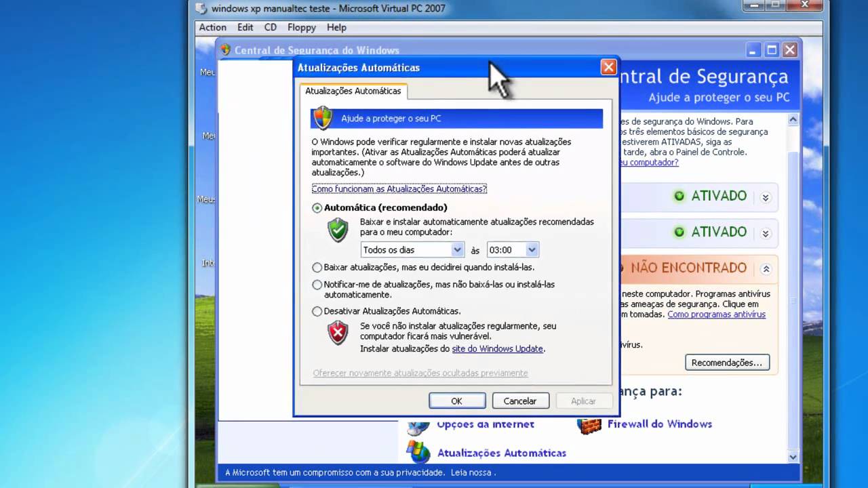
Task: Open Como funcionam as Atualizações Automáticas link
Action: pyautogui.click(x=399, y=189)
